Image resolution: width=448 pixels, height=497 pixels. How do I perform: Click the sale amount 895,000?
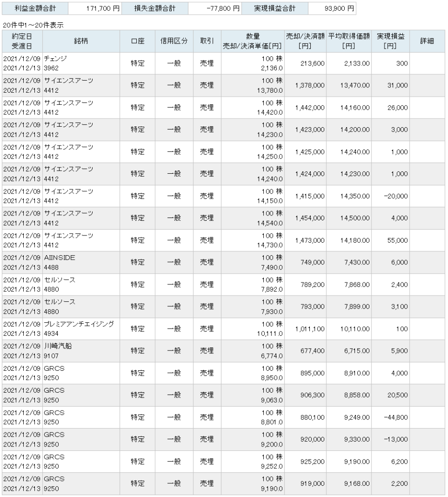[313, 373]
